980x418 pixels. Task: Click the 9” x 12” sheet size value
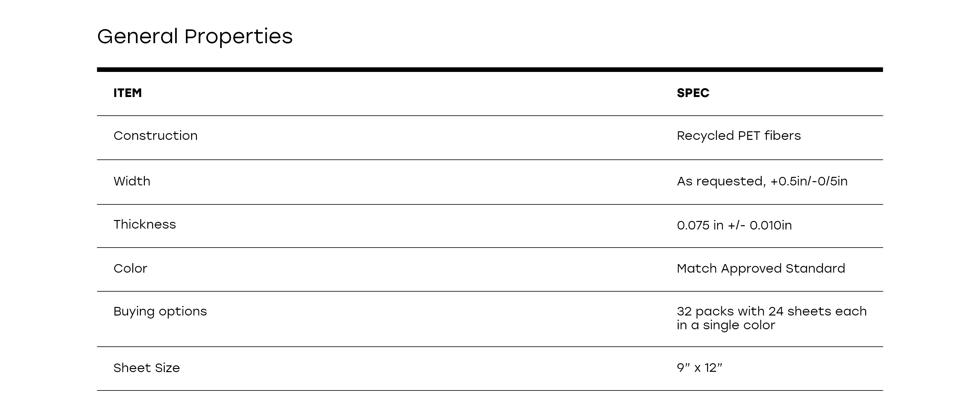tap(699, 368)
